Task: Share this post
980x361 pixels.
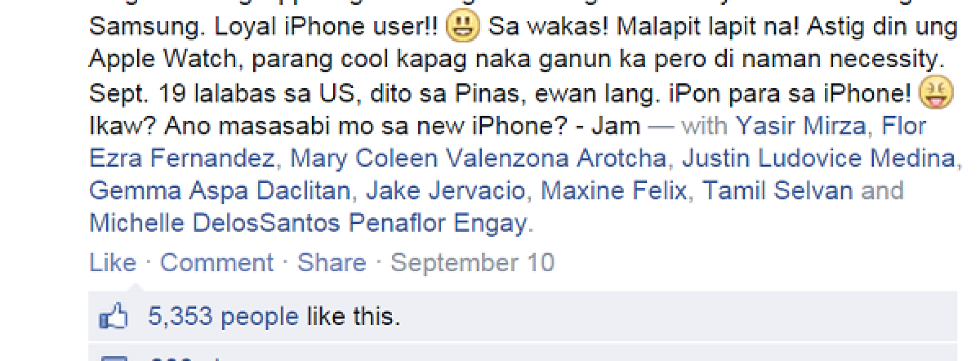Action: tap(332, 262)
